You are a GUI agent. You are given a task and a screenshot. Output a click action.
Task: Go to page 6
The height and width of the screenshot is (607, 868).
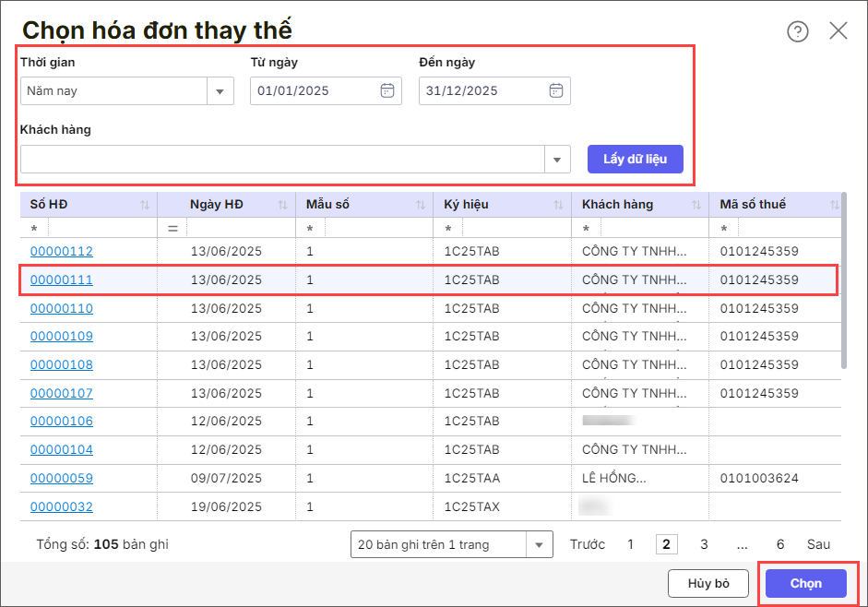pyautogui.click(x=780, y=544)
